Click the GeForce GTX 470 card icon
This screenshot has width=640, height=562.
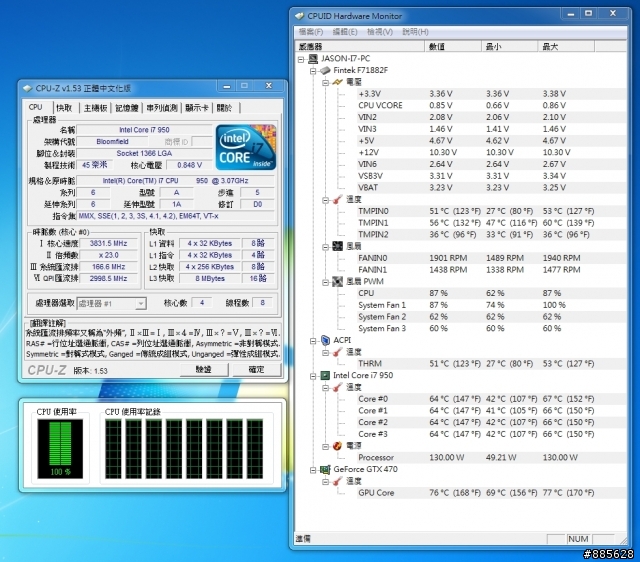(x=325, y=469)
